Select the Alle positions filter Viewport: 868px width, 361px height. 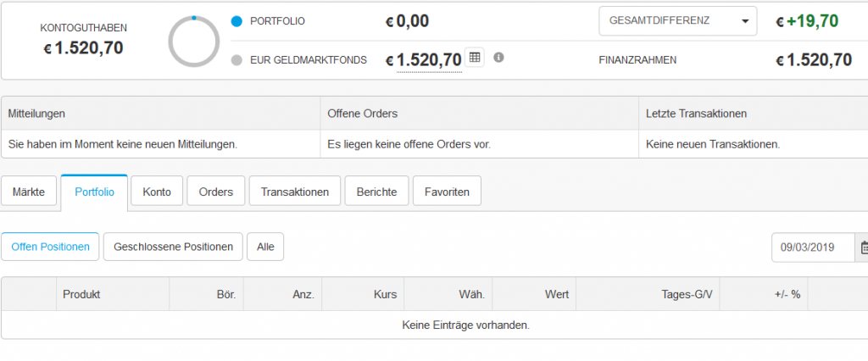[265, 247]
